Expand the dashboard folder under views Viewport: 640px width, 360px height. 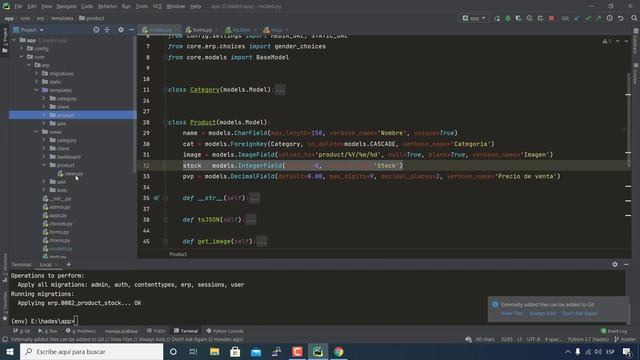point(44,157)
